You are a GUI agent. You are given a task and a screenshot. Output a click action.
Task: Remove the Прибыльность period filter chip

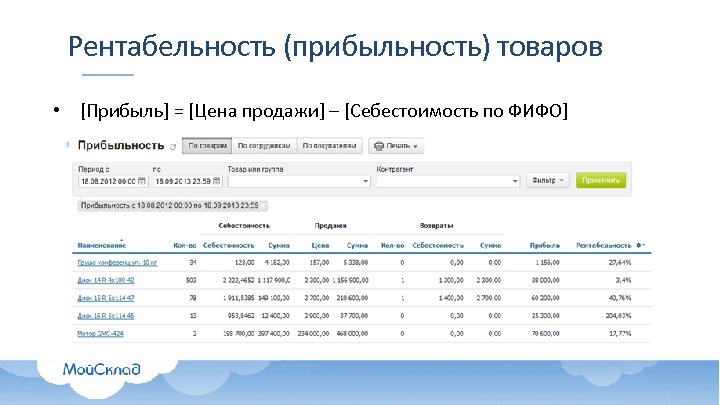tap(264, 206)
